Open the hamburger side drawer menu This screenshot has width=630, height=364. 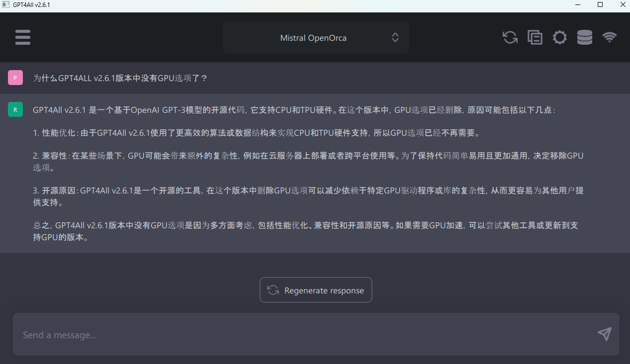(x=23, y=37)
